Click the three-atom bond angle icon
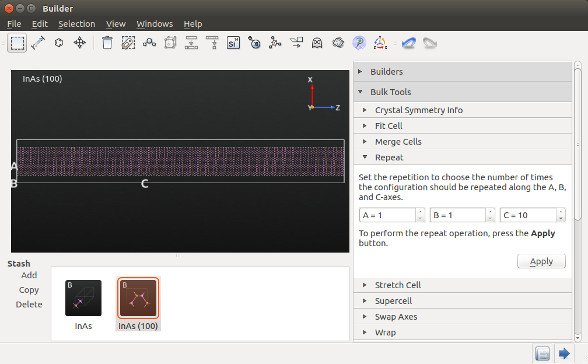588x364 pixels. 149,43
